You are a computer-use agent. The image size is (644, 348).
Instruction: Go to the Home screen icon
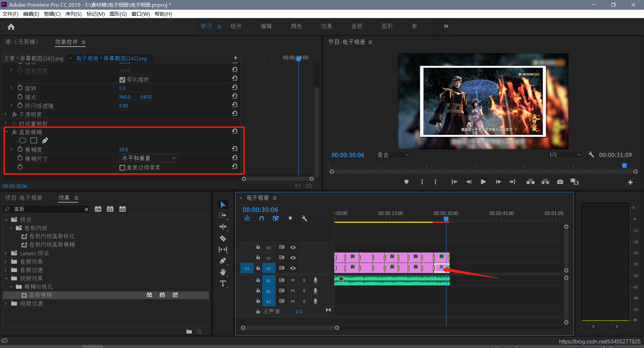coord(11,27)
